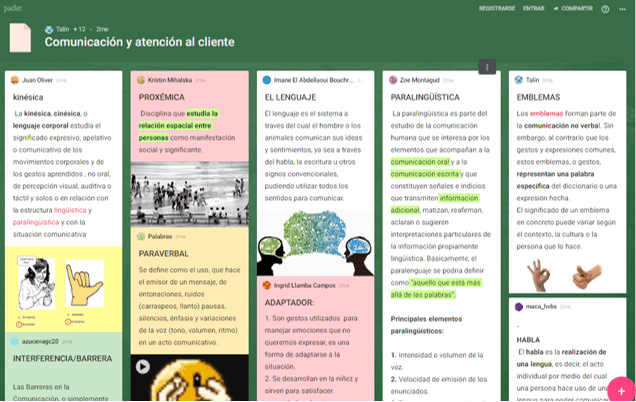
Task: Click the pink plus add post button
Action: 621,390
